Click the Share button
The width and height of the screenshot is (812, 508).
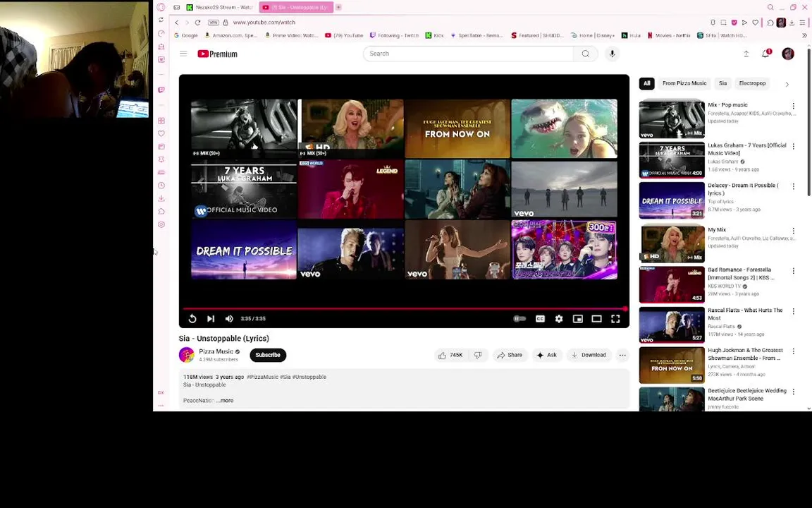click(x=510, y=355)
